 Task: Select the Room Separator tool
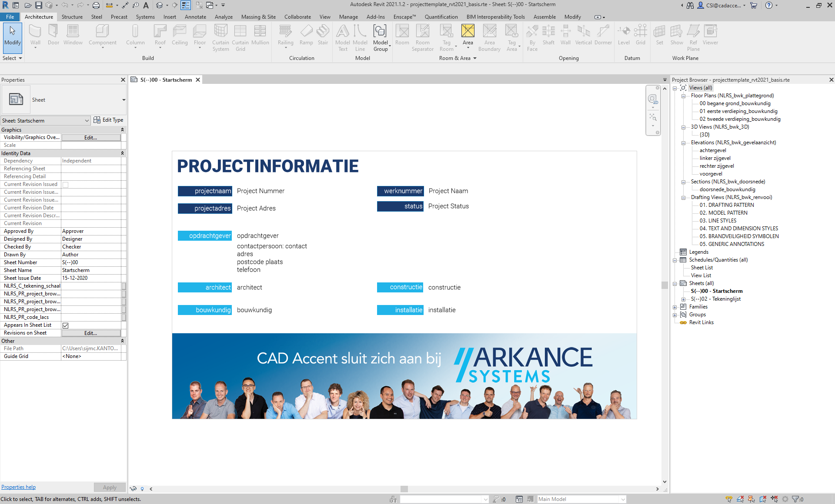[x=422, y=38]
